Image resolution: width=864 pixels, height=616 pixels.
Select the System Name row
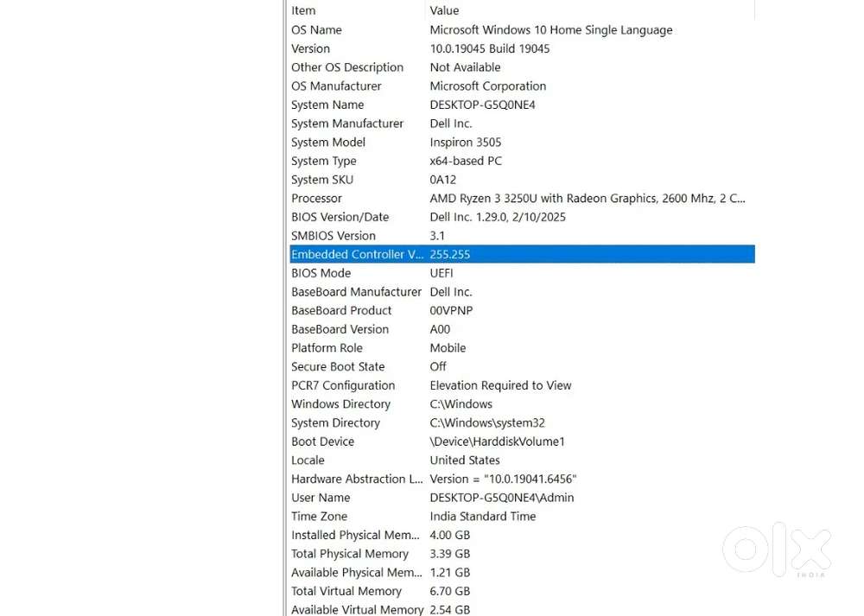(x=523, y=105)
